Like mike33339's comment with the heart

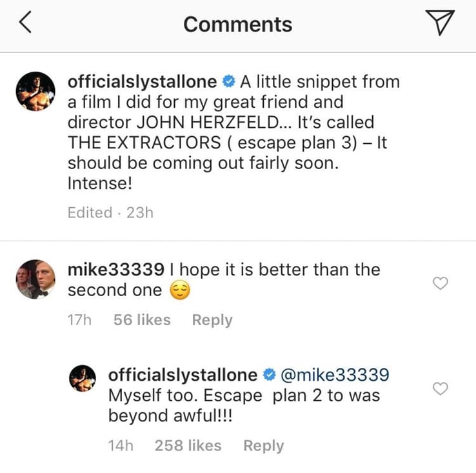tap(440, 283)
